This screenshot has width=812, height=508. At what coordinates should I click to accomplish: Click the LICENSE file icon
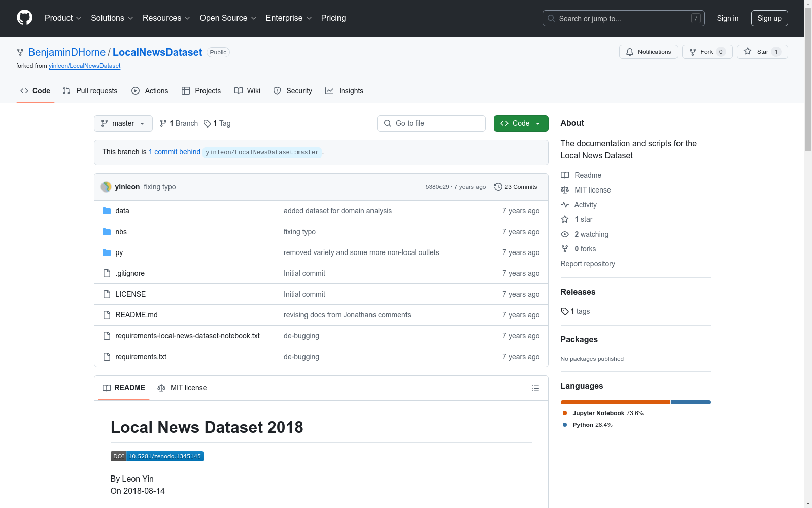pyautogui.click(x=107, y=294)
